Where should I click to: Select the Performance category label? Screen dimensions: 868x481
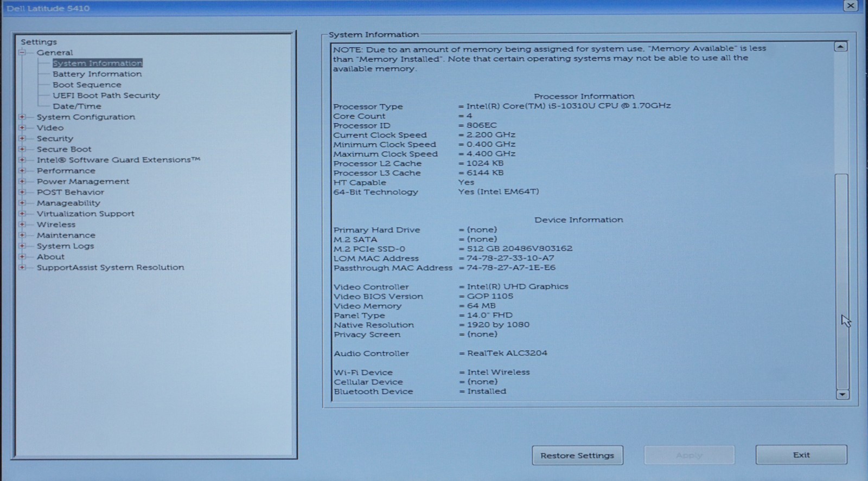(x=66, y=171)
